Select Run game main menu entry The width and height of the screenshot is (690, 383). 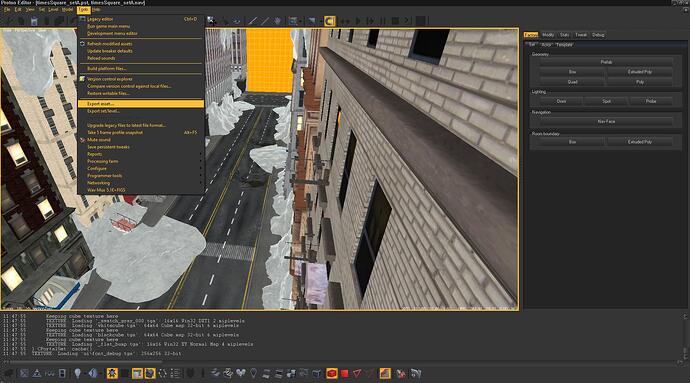[x=141, y=26]
